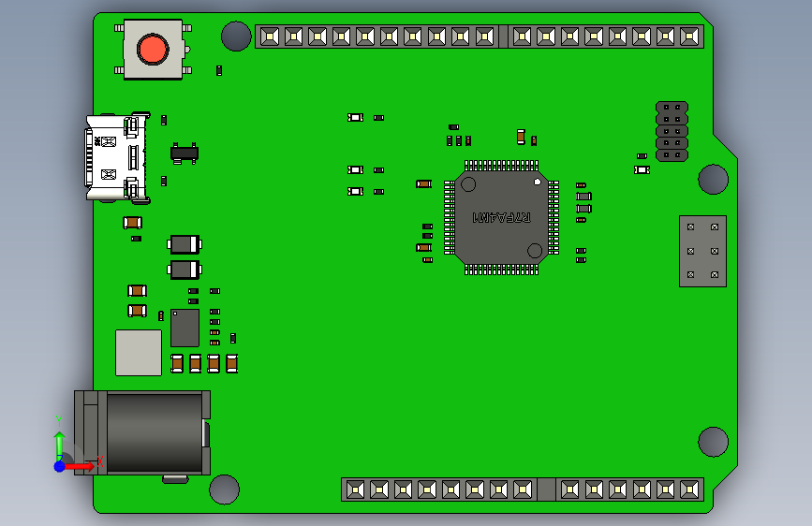Select the black 2x5 pin header

point(672,131)
